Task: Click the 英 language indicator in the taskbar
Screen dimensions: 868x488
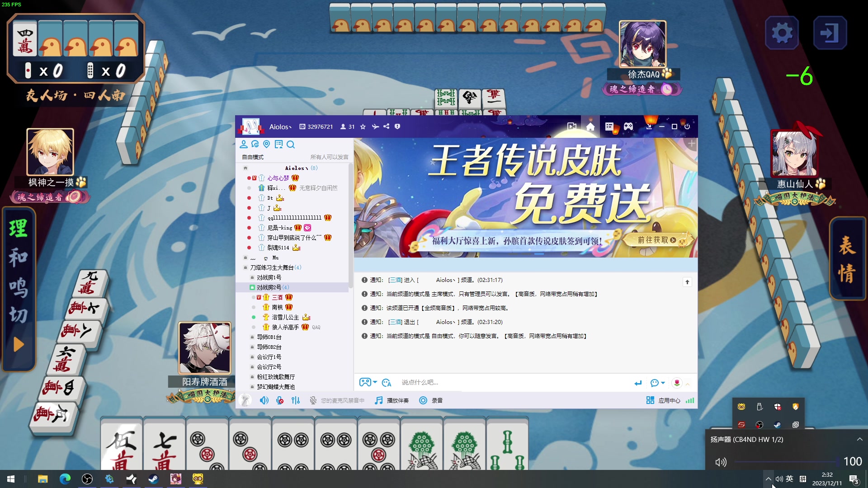Action: [790, 479]
